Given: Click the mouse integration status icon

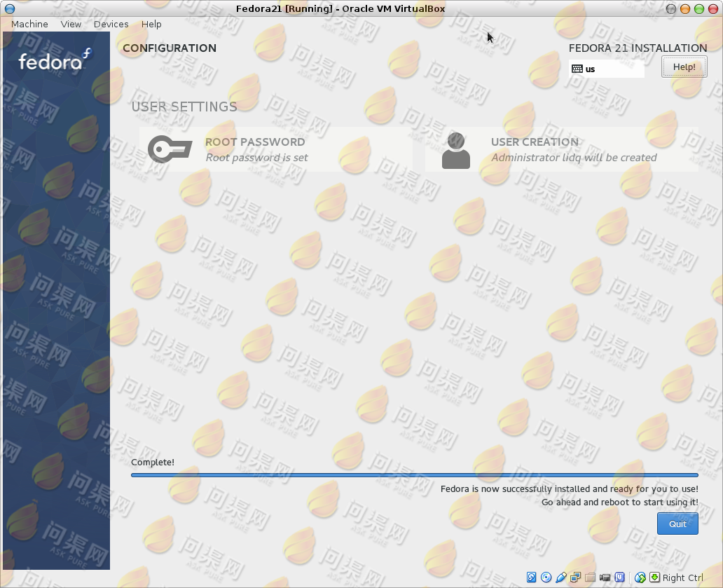Looking at the screenshot, I should [x=640, y=577].
